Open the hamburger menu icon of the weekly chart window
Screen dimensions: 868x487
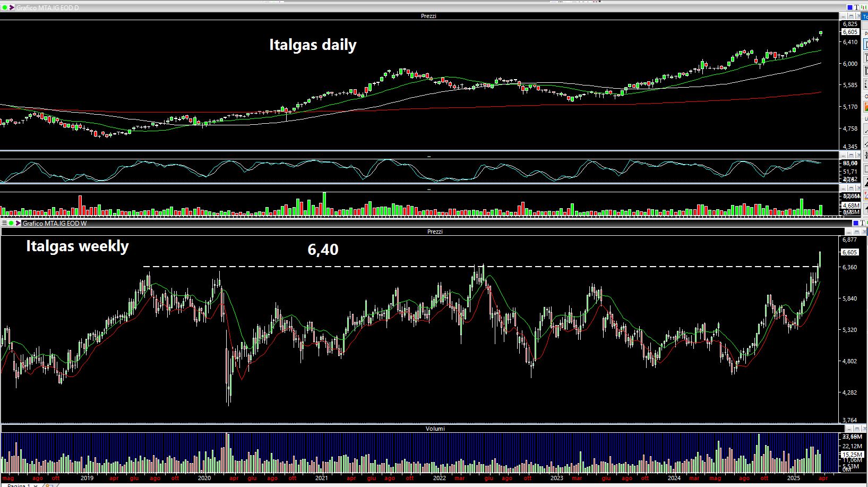click(x=4, y=223)
